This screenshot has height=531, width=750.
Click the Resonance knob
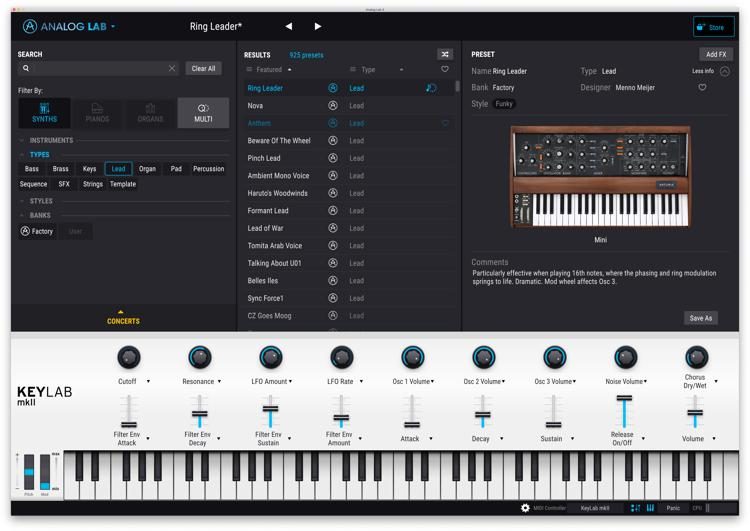tap(199, 357)
